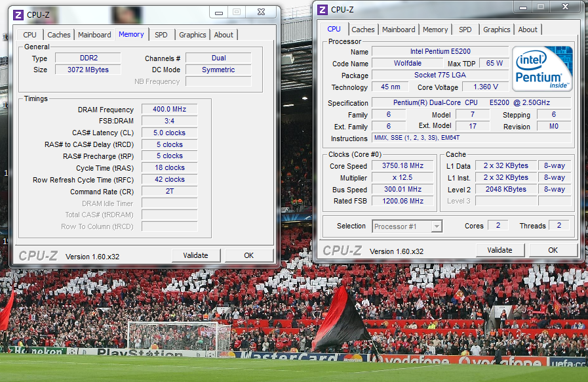Click Validate in the Memory window
588x382 pixels.
click(x=196, y=255)
